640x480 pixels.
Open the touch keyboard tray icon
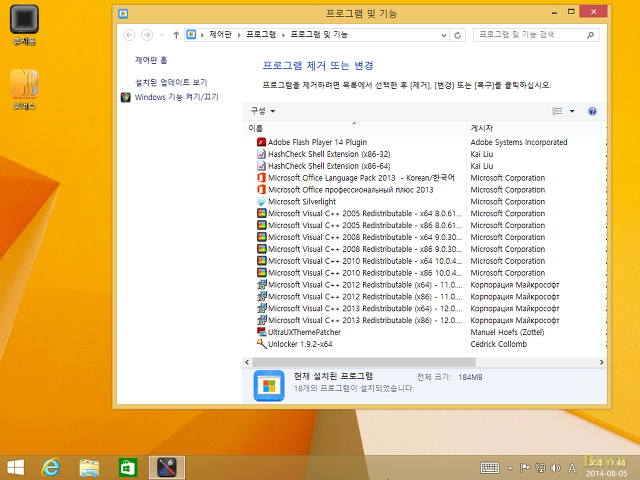pyautogui.click(x=490, y=468)
